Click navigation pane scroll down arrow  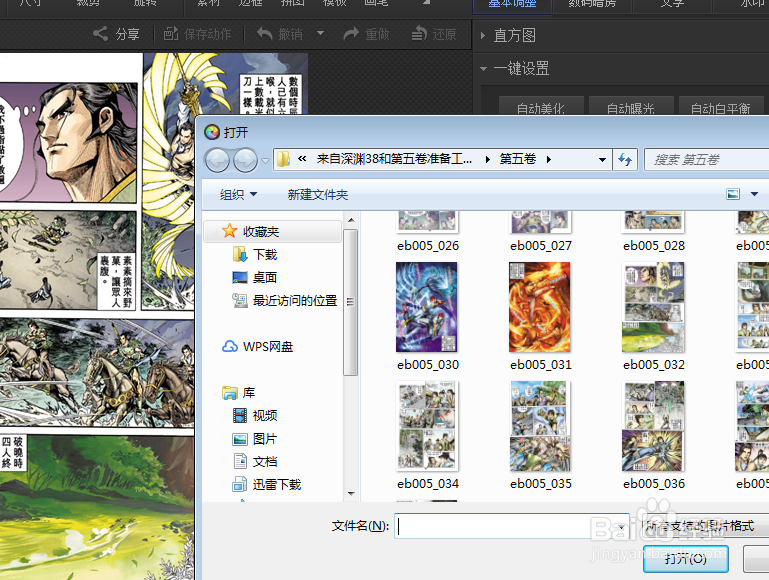coord(351,494)
